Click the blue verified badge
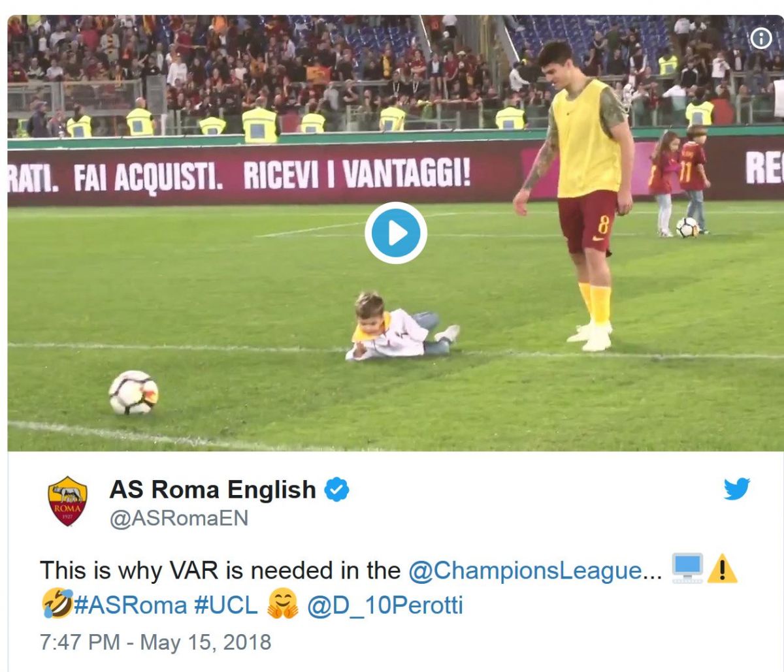This screenshot has height=672, width=784. coord(336,490)
